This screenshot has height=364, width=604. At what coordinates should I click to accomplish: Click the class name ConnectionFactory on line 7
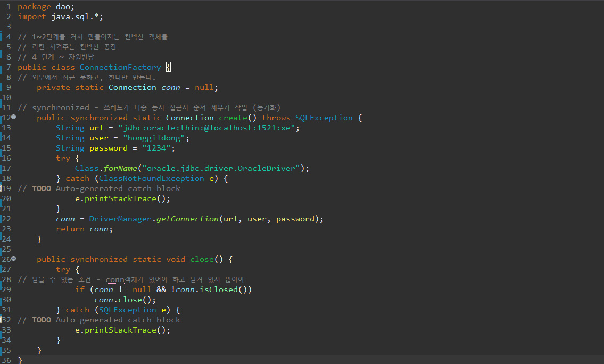click(x=120, y=68)
